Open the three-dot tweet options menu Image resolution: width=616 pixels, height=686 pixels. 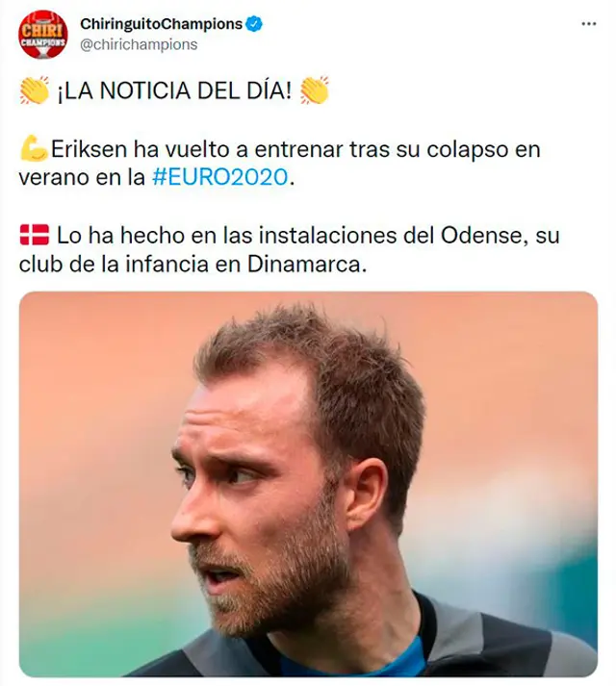coord(588,24)
